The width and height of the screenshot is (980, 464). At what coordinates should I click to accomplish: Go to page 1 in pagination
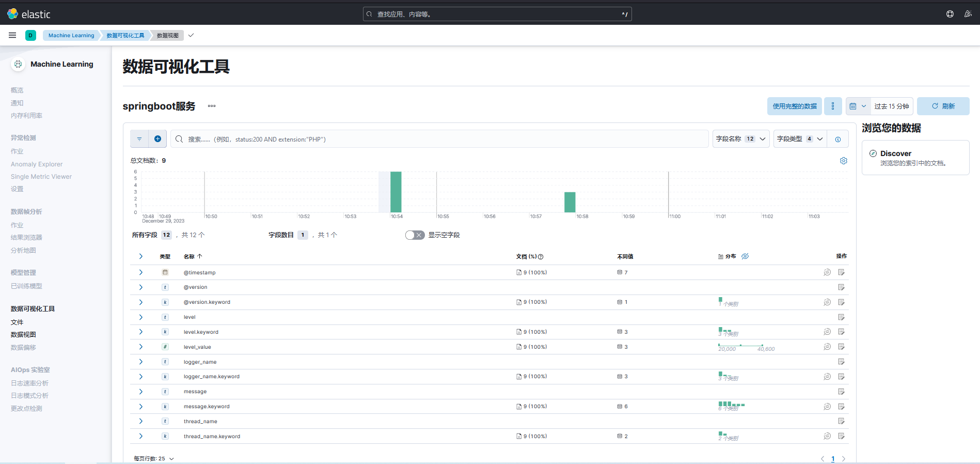pyautogui.click(x=833, y=459)
